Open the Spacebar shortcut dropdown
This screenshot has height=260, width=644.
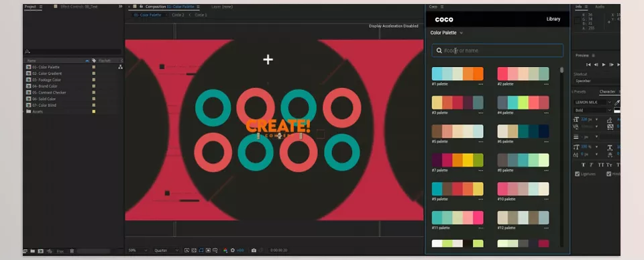[x=597, y=81]
